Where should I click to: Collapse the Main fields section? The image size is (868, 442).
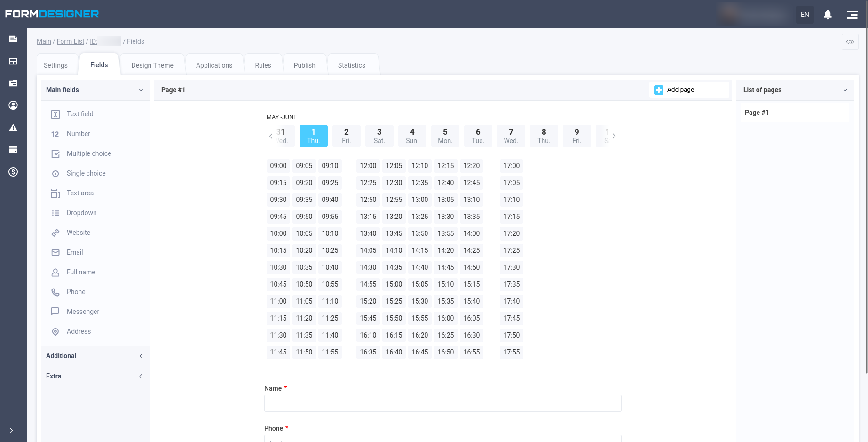point(95,90)
